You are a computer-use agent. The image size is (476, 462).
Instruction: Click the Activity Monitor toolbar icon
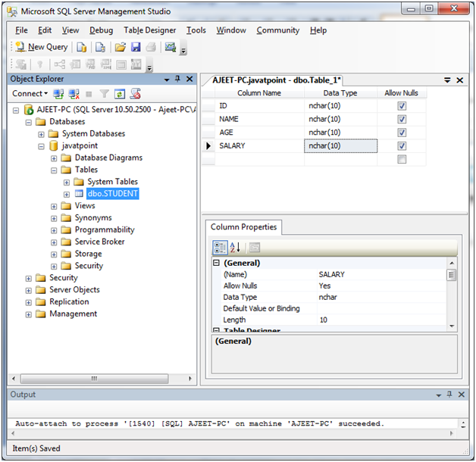pos(171,47)
